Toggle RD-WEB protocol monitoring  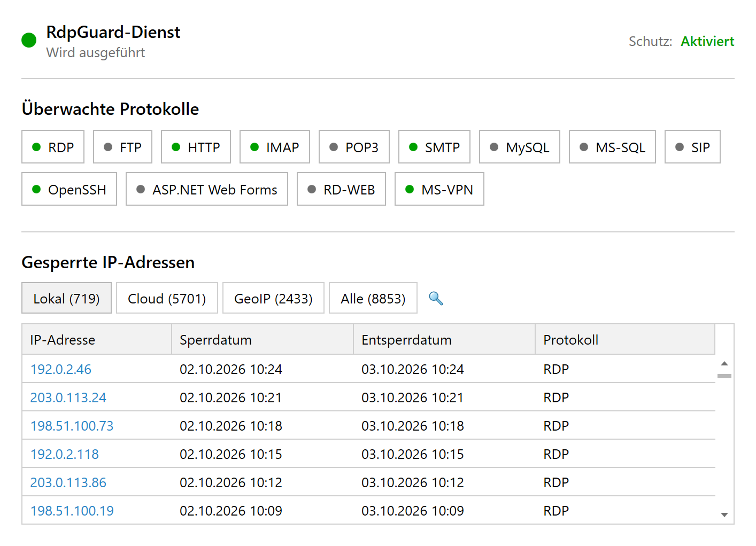tap(341, 189)
